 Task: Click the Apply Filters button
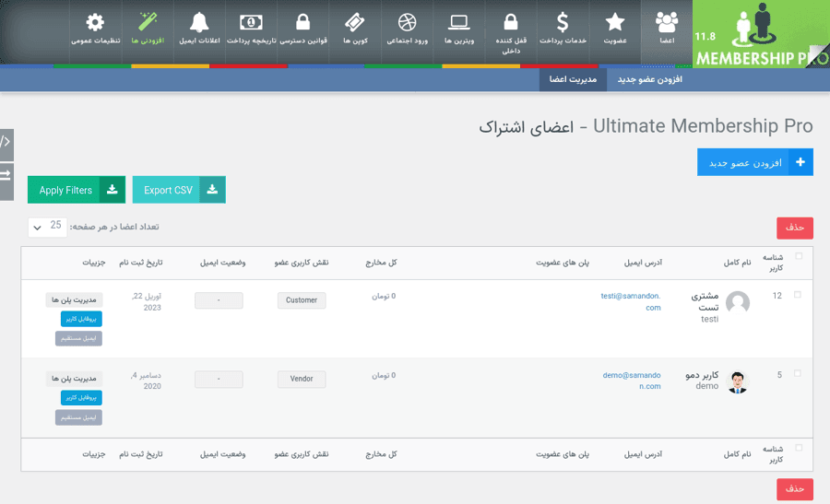point(77,189)
